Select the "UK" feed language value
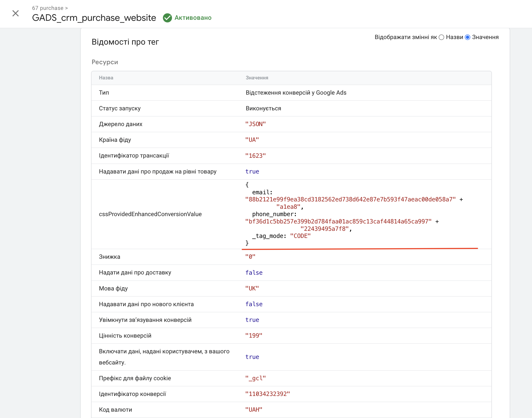532x418 pixels. click(x=252, y=288)
